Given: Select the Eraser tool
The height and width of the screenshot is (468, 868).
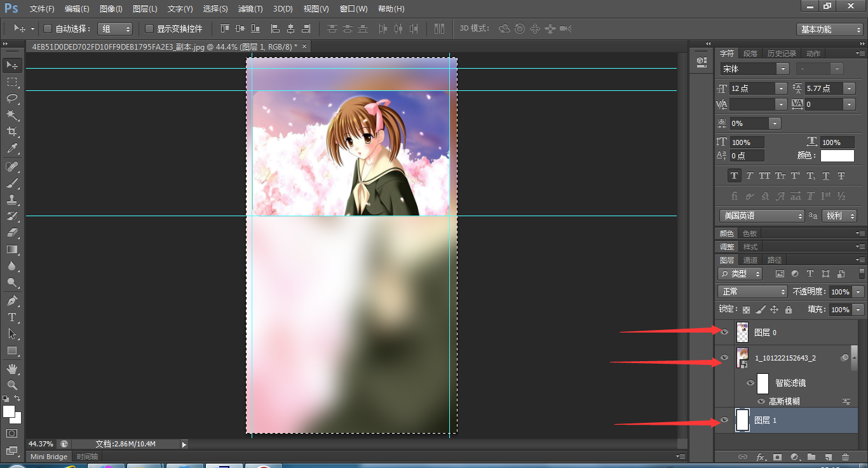Looking at the screenshot, I should pyautogui.click(x=12, y=233).
